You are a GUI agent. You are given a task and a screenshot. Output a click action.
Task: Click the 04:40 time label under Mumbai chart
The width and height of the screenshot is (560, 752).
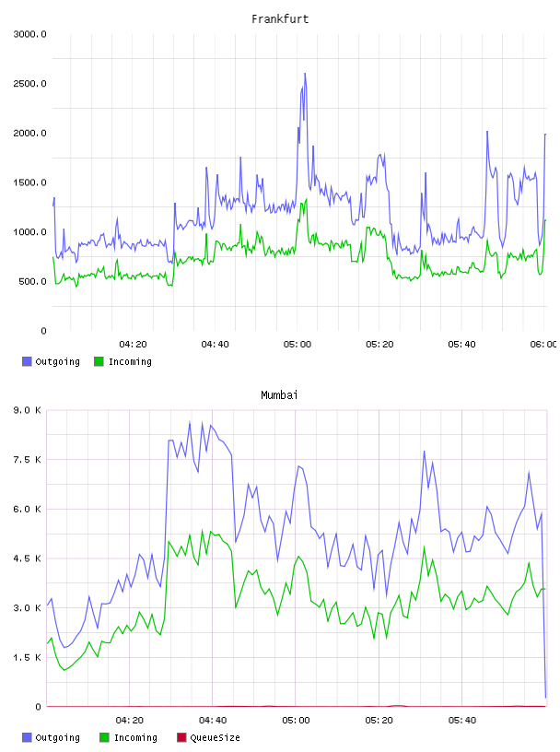213,721
